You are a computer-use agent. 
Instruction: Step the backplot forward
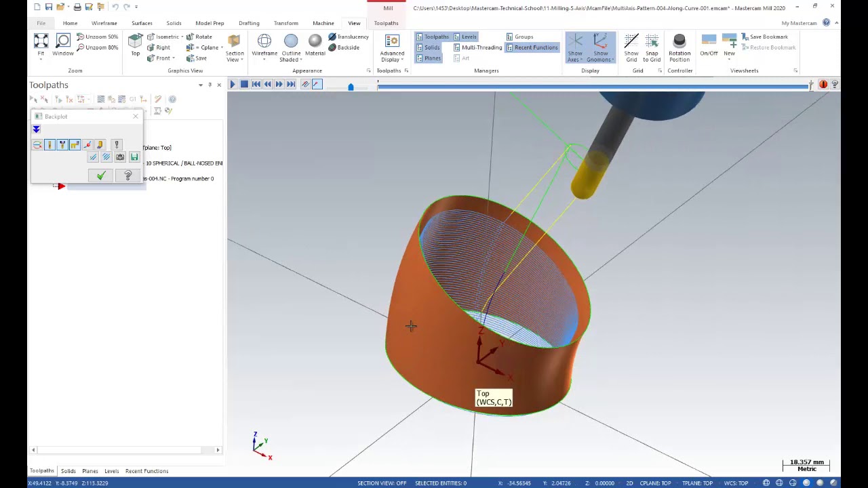[279, 84]
